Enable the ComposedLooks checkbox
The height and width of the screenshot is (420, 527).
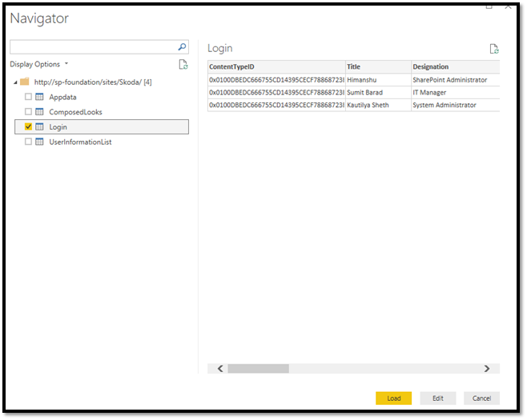coord(28,112)
